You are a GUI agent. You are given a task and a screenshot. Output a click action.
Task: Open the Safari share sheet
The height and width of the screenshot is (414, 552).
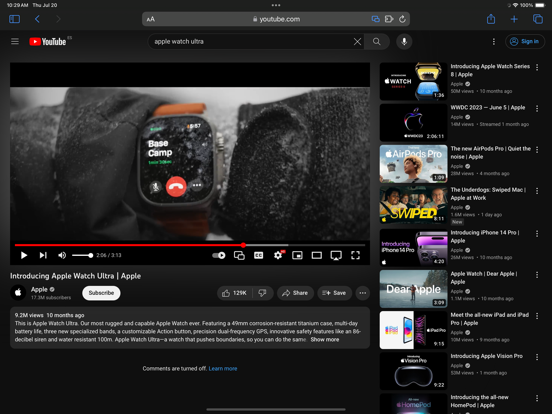tap(491, 19)
